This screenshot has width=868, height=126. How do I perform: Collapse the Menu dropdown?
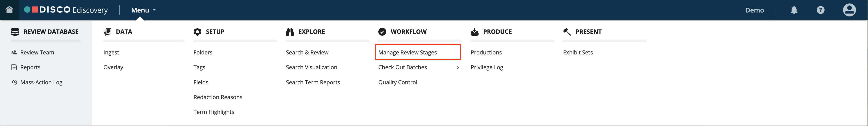[x=143, y=10]
